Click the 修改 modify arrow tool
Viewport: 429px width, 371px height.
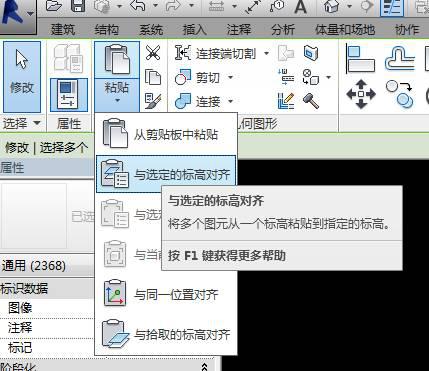22,77
